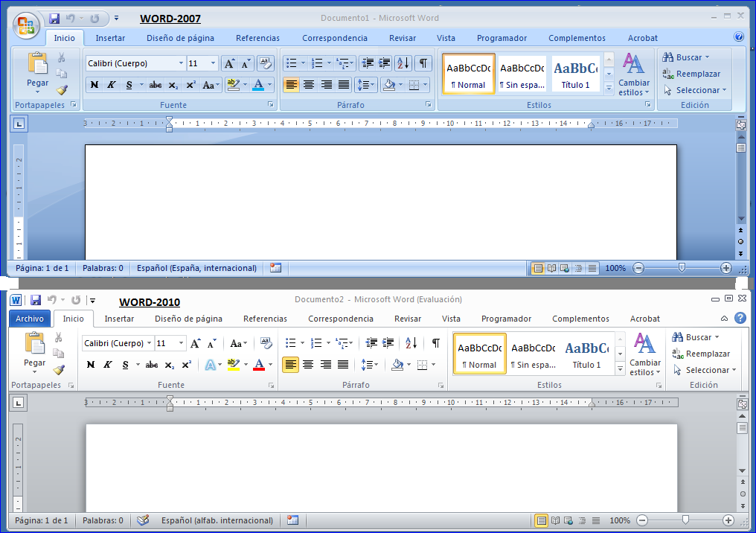Image resolution: width=756 pixels, height=533 pixels.
Task: Switch to Print Layout view in Word 2010
Action: point(542,520)
